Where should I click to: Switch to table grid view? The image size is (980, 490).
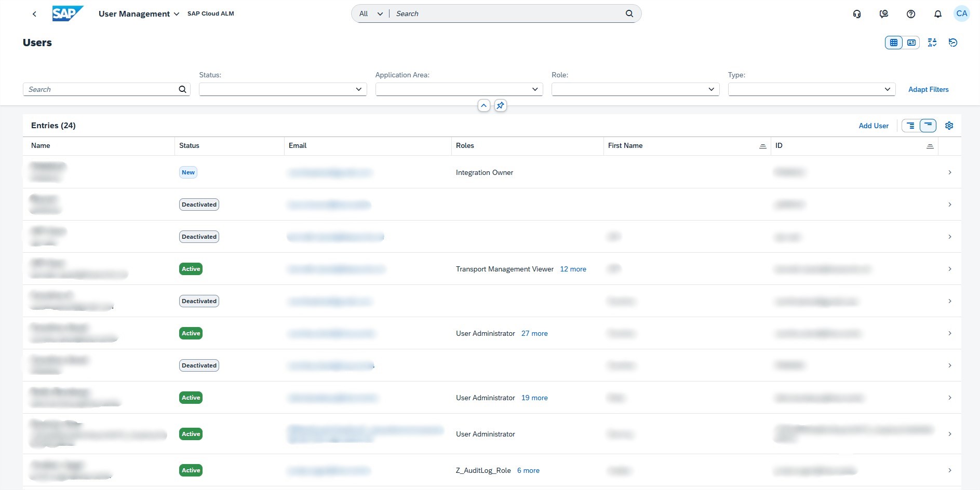click(894, 43)
